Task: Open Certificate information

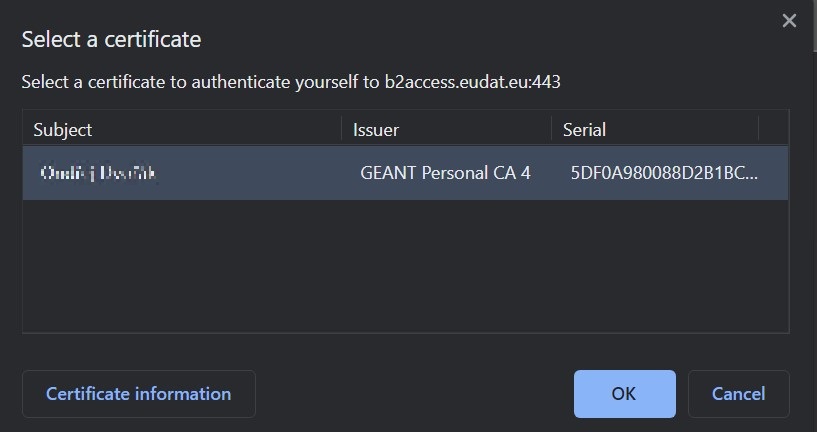Action: pos(139,394)
